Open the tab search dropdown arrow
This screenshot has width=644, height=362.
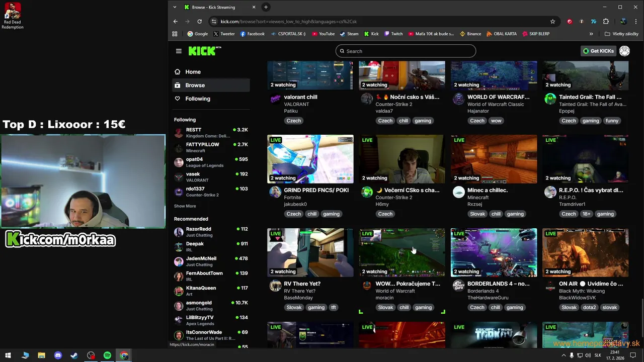coord(175,7)
